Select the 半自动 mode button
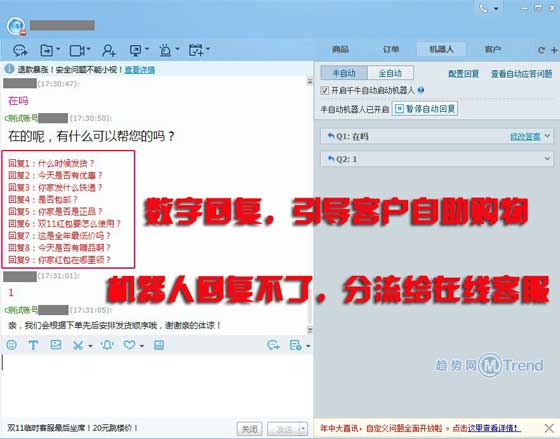 point(344,73)
